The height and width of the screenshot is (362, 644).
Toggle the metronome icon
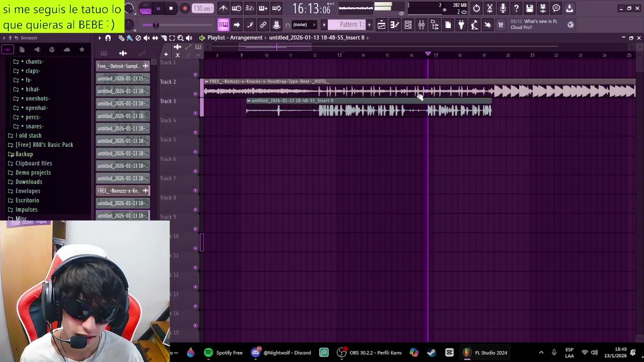223,8
